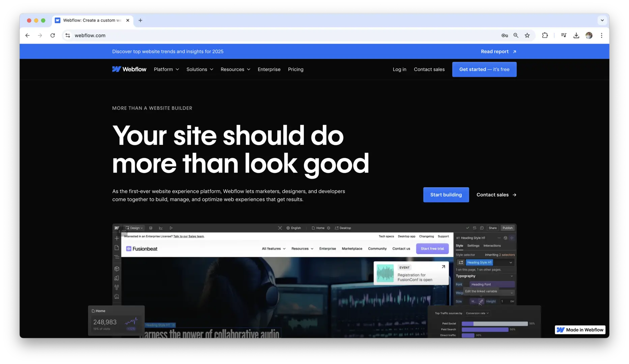Go back to the previous page
This screenshot has height=364, width=629.
[27, 35]
